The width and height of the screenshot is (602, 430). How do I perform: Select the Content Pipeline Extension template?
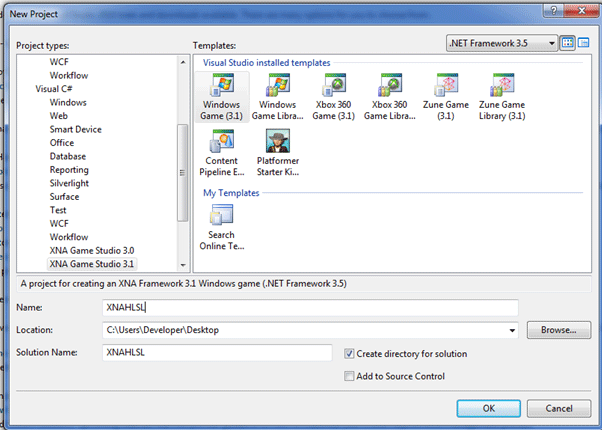[222, 153]
